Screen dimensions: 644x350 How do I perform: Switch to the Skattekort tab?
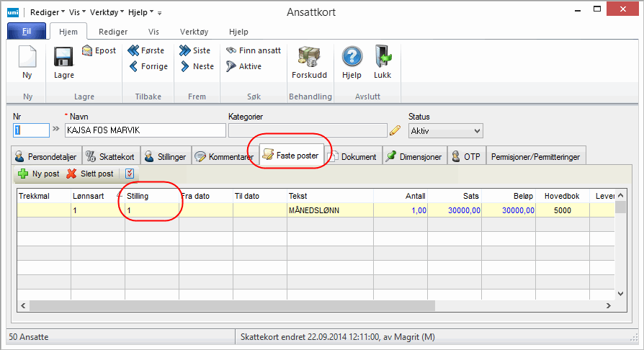[110, 156]
